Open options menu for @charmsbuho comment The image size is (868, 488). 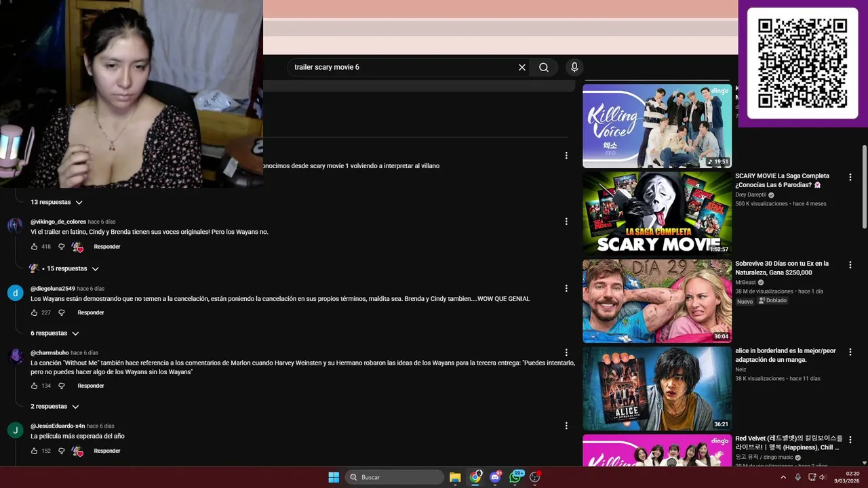click(566, 352)
